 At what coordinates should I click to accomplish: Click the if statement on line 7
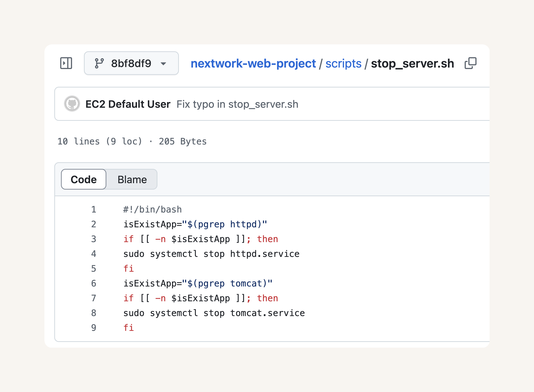pos(201,298)
